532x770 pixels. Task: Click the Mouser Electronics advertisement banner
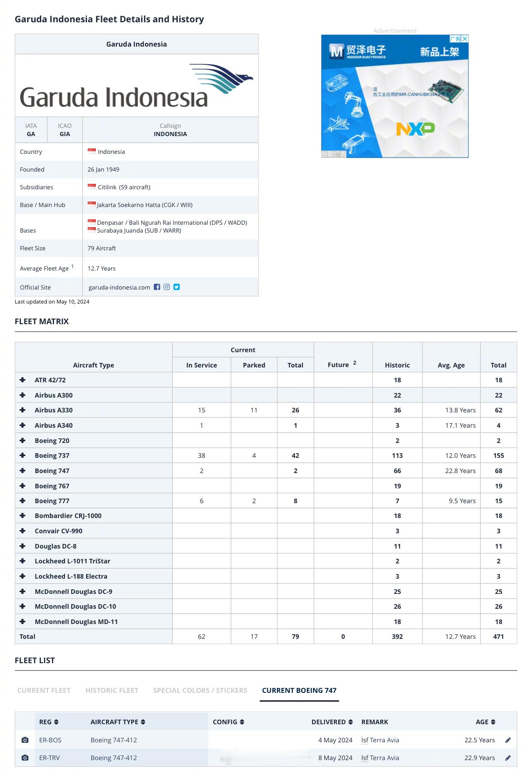(395, 96)
